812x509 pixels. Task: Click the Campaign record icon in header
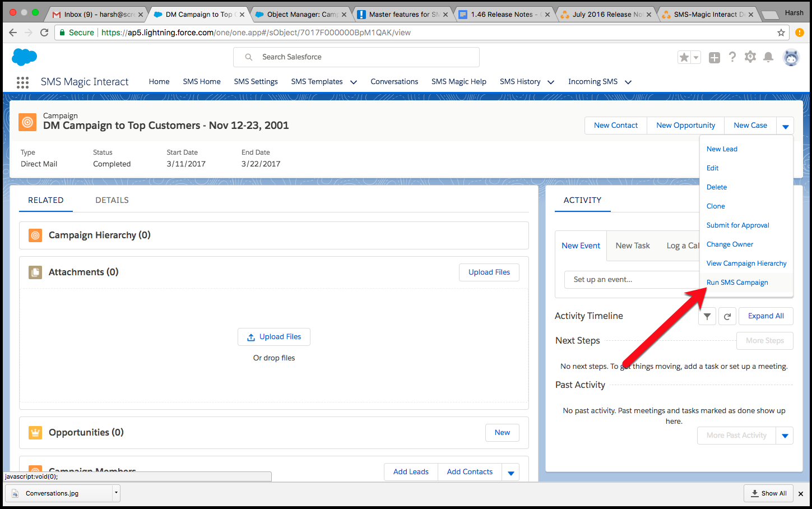(x=27, y=122)
